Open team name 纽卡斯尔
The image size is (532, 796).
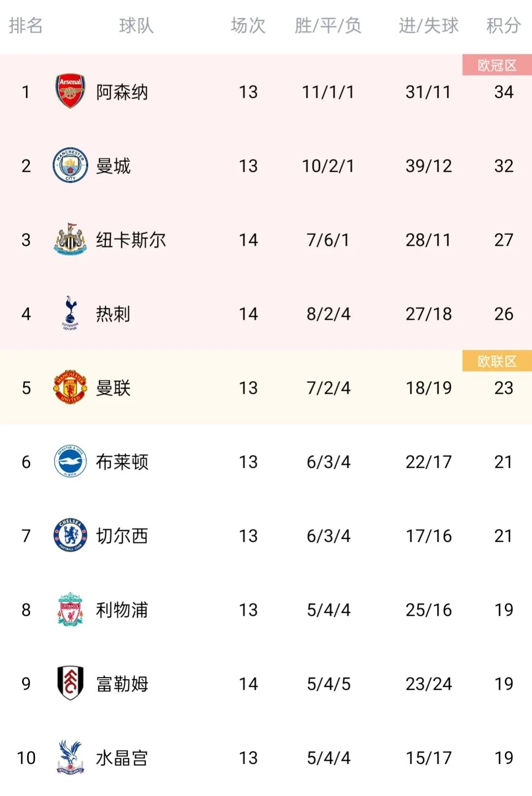coord(131,240)
